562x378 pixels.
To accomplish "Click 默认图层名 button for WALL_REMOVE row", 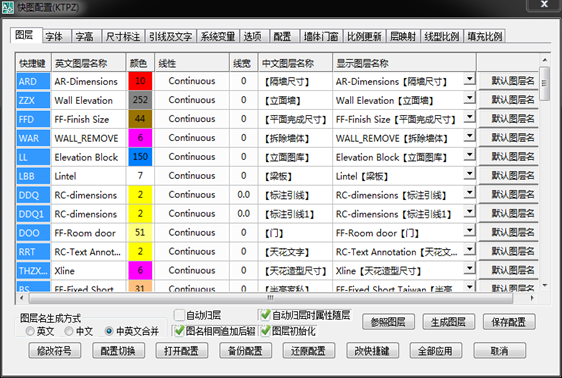I will tap(509, 138).
